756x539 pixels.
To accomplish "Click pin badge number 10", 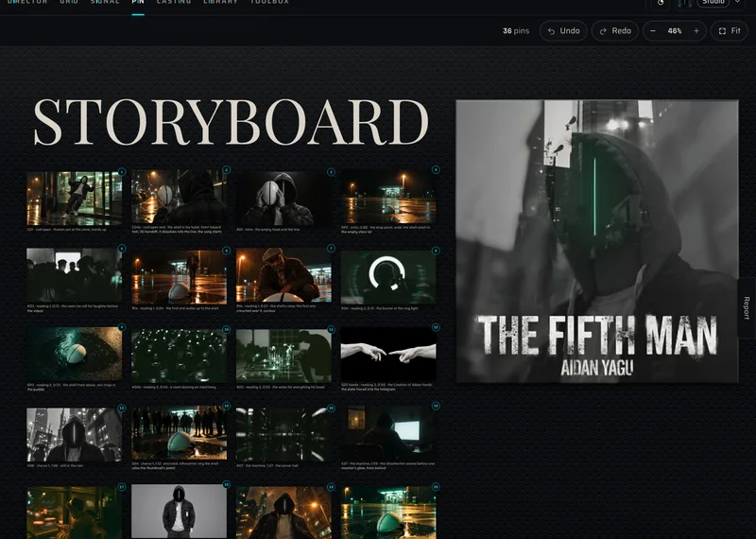I will coord(226,329).
